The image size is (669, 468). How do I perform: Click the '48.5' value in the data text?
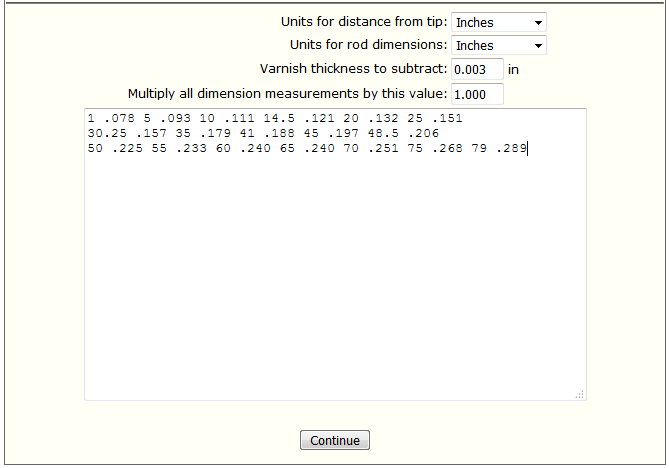coord(383,133)
